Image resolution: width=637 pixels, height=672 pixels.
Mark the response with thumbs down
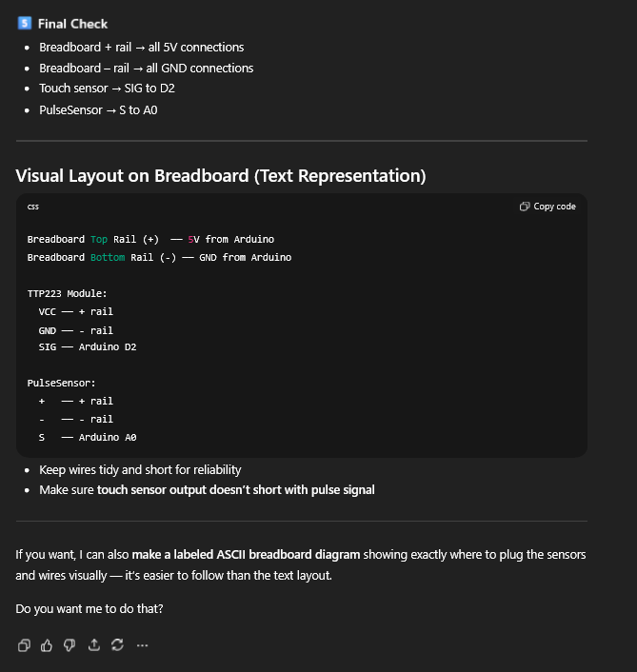point(70,645)
